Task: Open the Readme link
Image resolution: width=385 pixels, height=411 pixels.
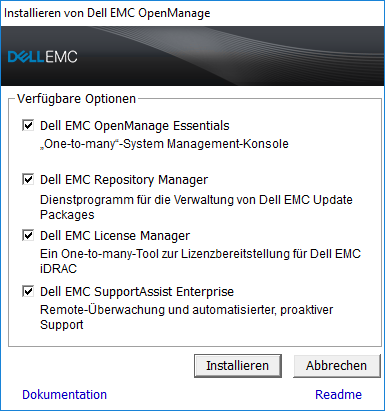Action: pyautogui.click(x=338, y=395)
